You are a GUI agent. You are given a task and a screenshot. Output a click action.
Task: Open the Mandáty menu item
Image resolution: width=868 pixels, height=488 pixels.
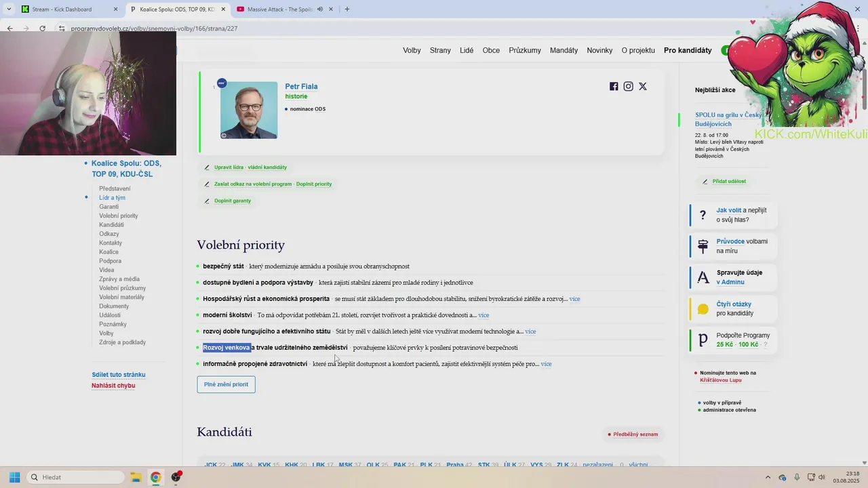point(564,50)
